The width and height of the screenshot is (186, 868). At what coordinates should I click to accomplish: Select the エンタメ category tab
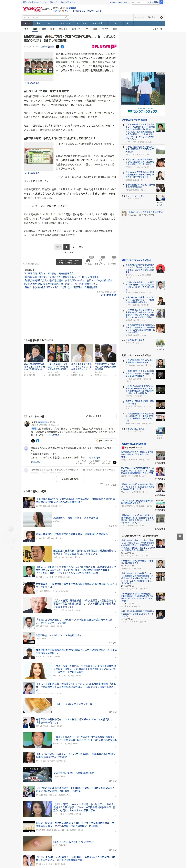63,29
